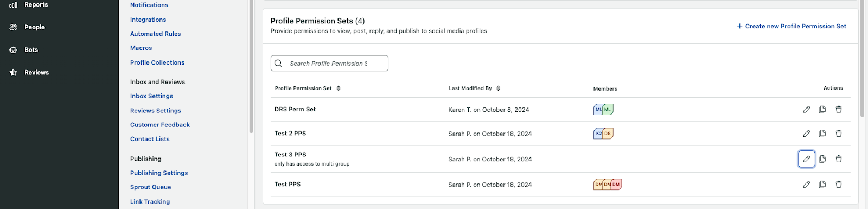Delete Test 2 PPS trash icon
The height and width of the screenshot is (209, 868).
(x=839, y=134)
